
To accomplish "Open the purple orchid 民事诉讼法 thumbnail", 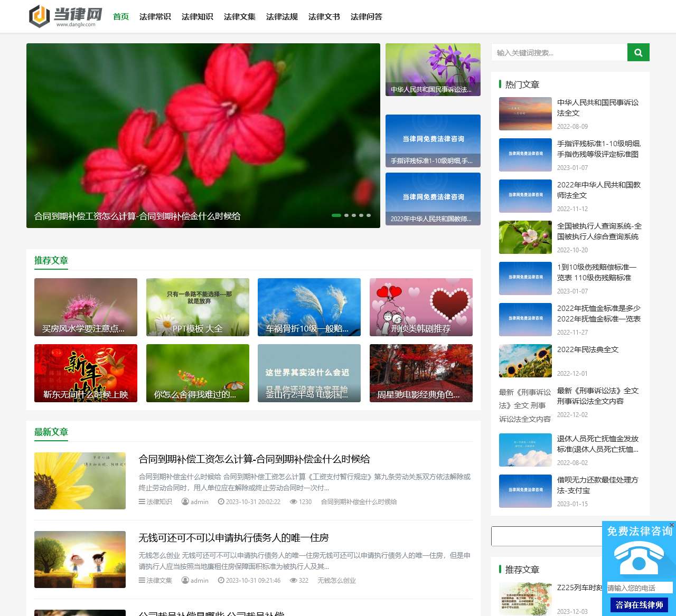I will click(x=433, y=70).
